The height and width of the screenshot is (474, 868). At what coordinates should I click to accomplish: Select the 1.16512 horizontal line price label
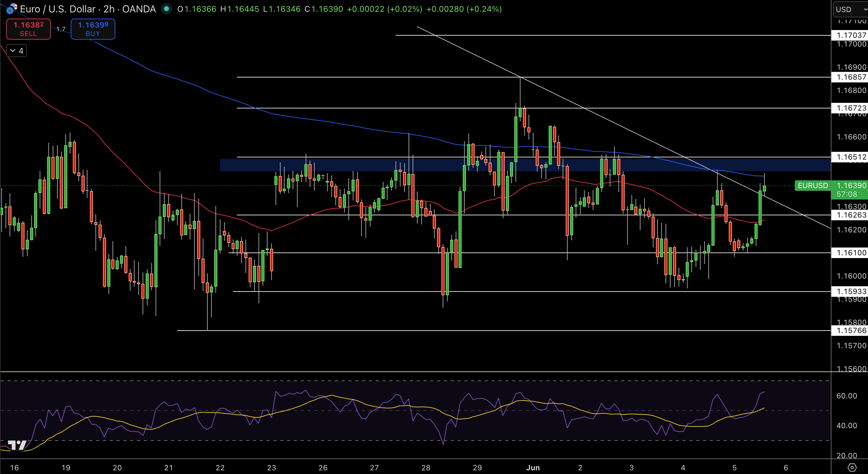850,157
